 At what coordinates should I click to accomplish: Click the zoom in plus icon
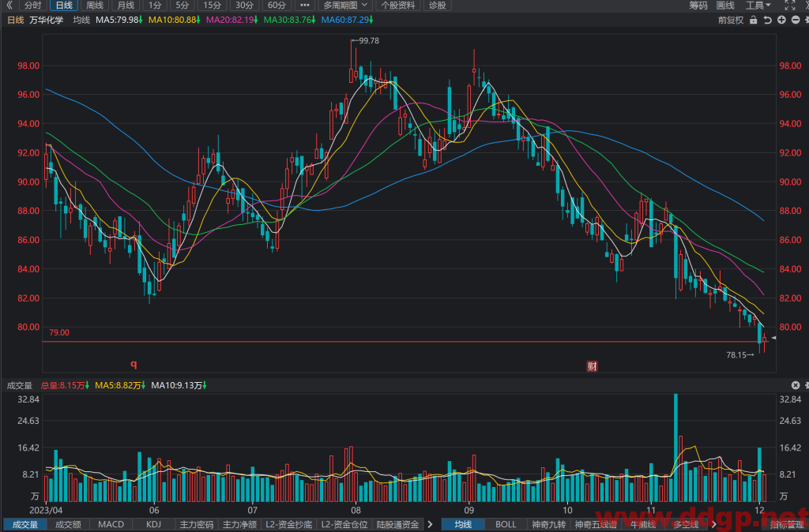pos(781,20)
